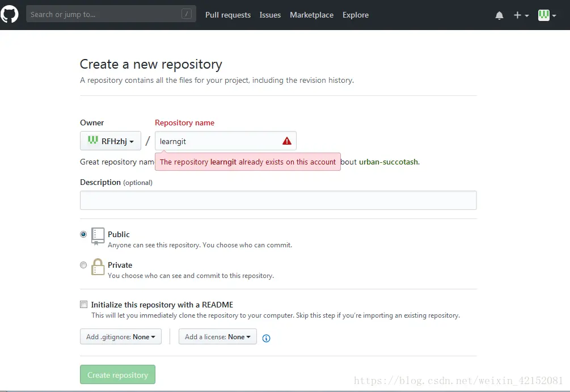This screenshot has height=392, width=570.
Task: Select the Private radio button
Action: coord(83,265)
